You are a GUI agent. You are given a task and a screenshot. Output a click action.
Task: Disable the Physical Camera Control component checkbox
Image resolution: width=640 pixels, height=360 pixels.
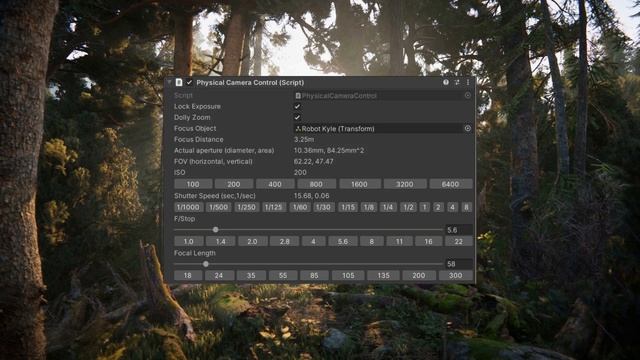pyautogui.click(x=189, y=82)
